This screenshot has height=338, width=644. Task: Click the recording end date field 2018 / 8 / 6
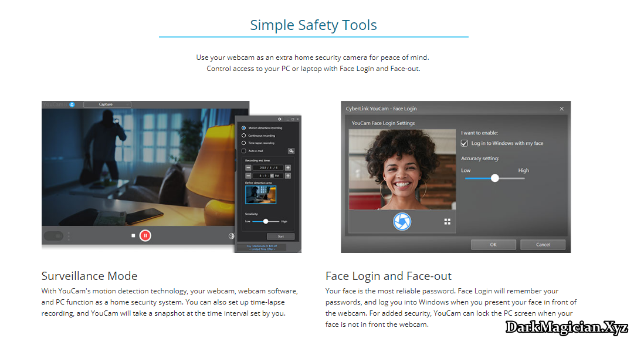click(268, 168)
